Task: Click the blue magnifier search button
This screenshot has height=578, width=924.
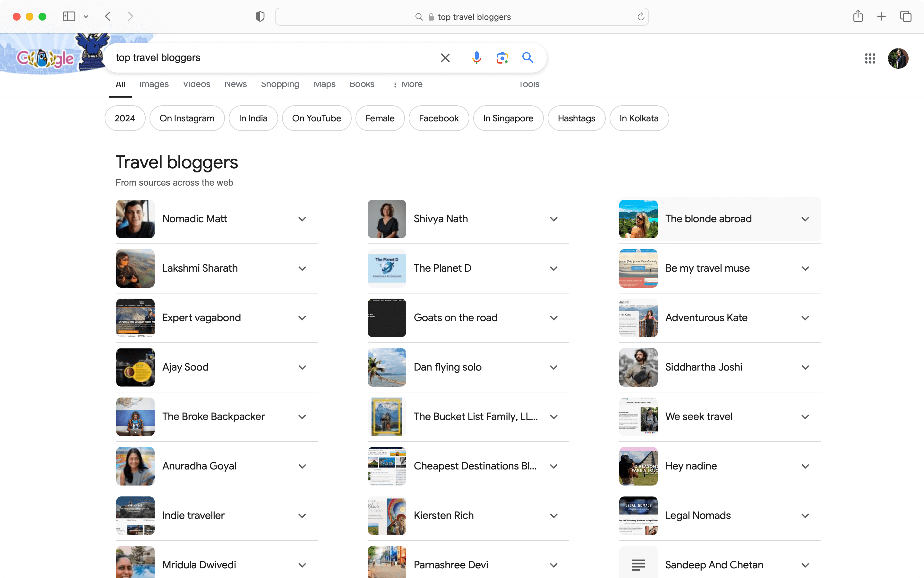Action: [528, 57]
